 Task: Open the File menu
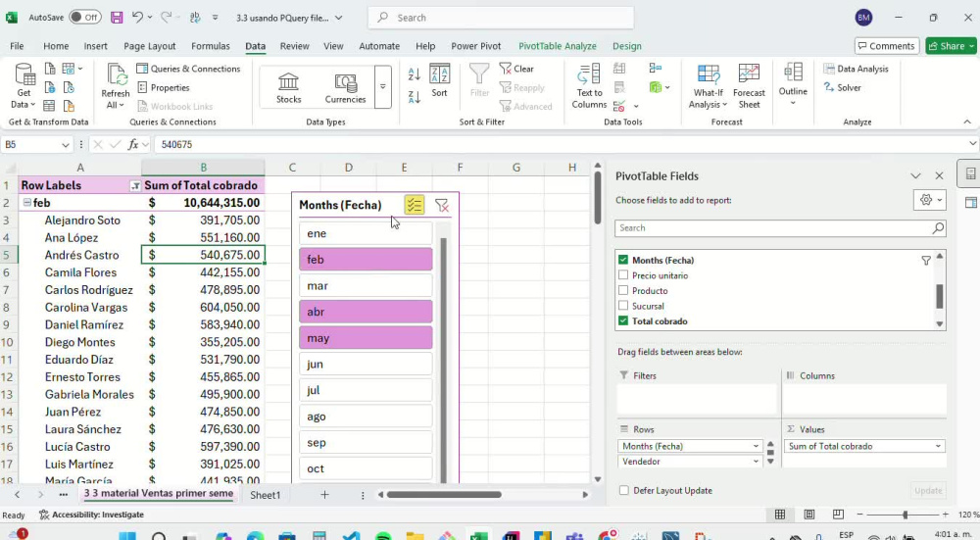pyautogui.click(x=17, y=46)
